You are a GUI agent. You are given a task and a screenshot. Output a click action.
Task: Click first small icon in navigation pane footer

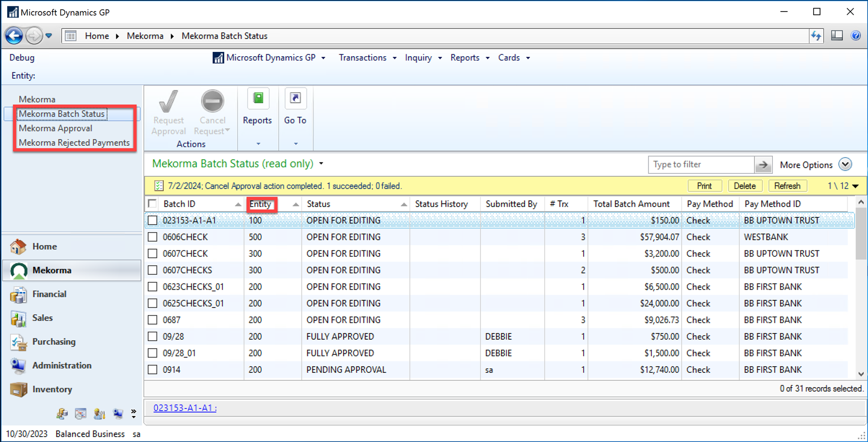62,413
